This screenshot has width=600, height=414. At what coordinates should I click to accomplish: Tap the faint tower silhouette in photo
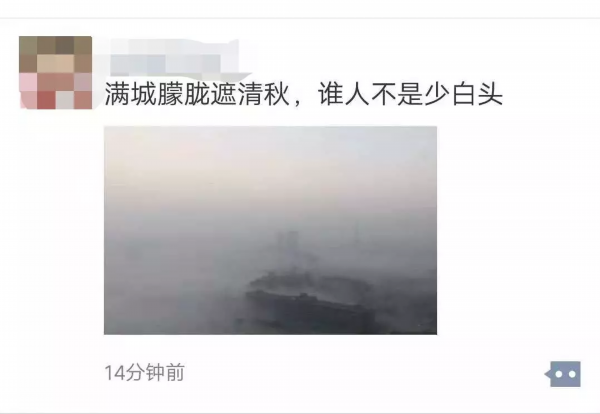(x=288, y=245)
